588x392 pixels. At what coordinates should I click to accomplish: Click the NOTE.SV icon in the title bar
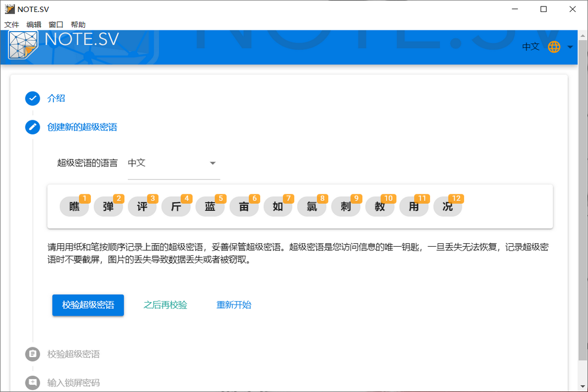click(10, 9)
